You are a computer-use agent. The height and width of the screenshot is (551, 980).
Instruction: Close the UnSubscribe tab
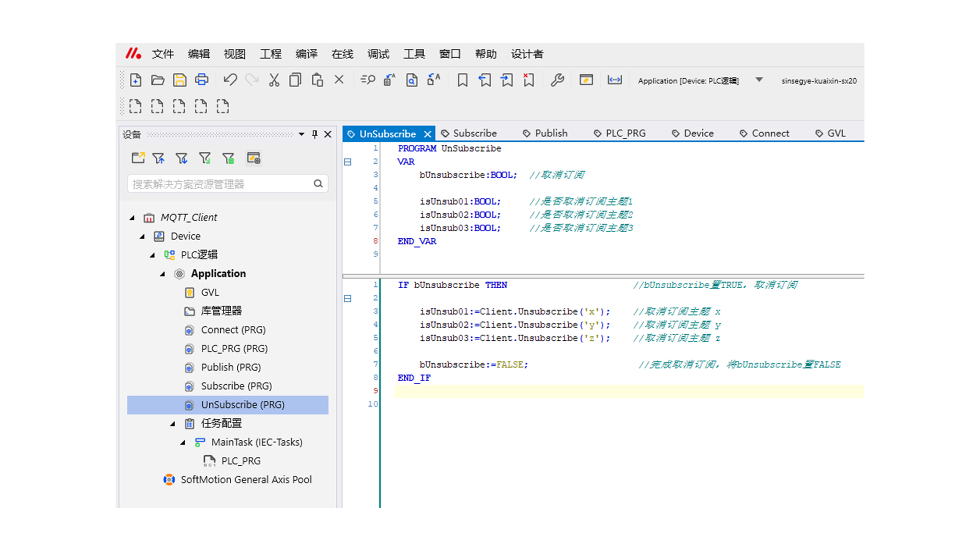427,134
